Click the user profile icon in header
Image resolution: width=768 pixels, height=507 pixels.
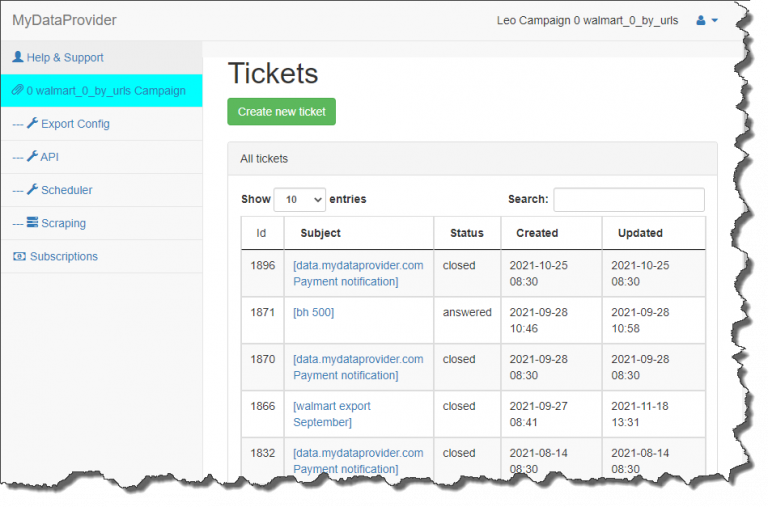pos(700,20)
